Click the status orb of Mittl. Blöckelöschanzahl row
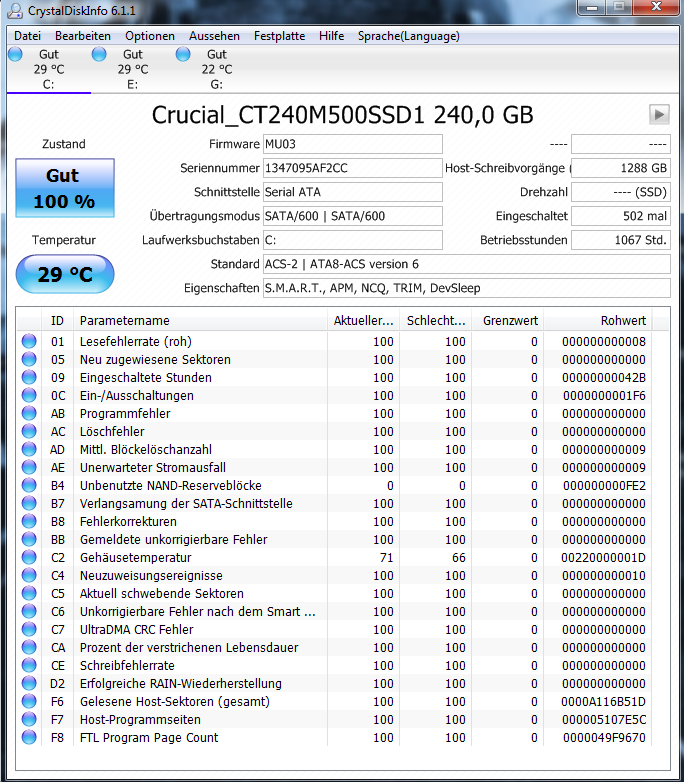This screenshot has width=684, height=782. click(29, 449)
